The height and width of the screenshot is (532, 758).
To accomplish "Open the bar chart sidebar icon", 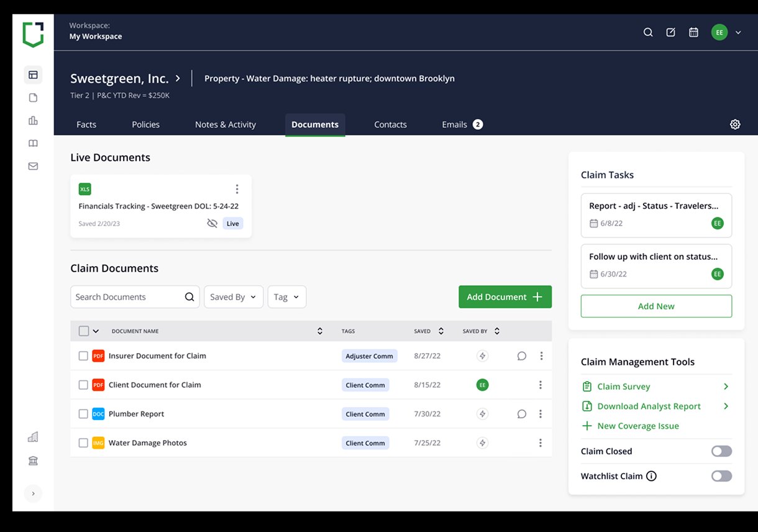I will 33,121.
